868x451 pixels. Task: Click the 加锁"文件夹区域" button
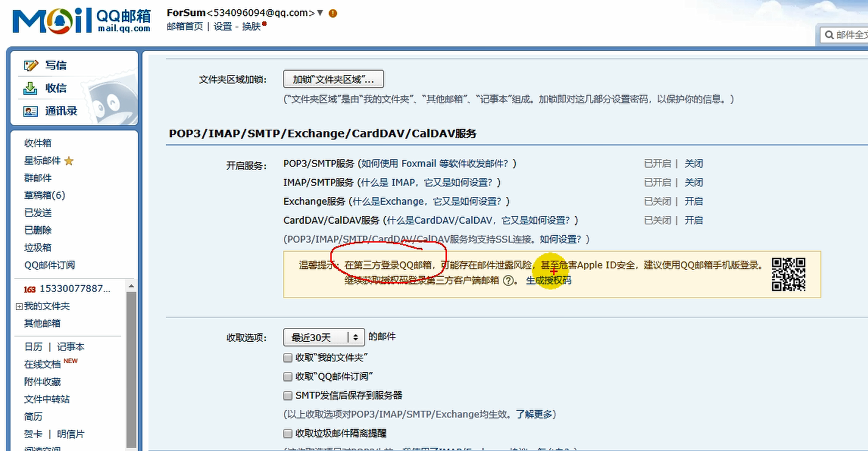point(333,79)
